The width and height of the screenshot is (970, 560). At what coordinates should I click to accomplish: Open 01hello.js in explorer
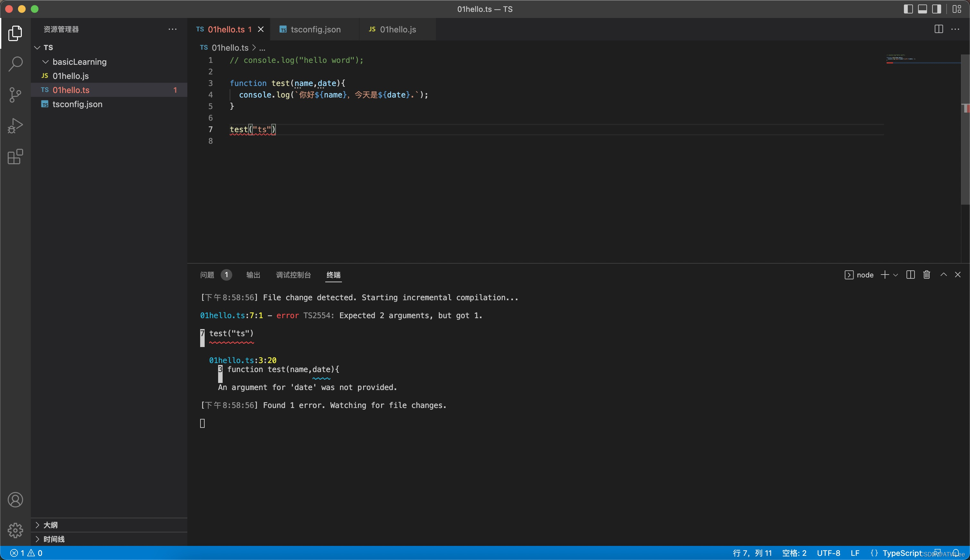[x=109, y=76]
